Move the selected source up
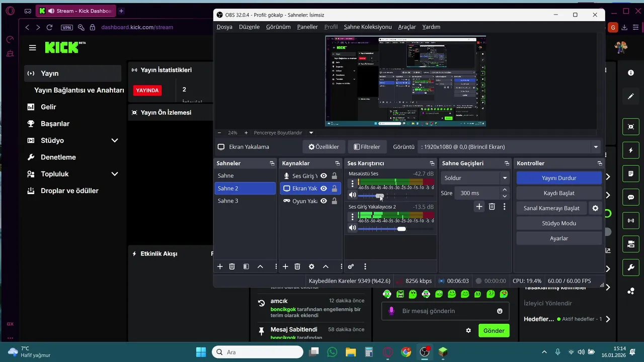 click(326, 266)
